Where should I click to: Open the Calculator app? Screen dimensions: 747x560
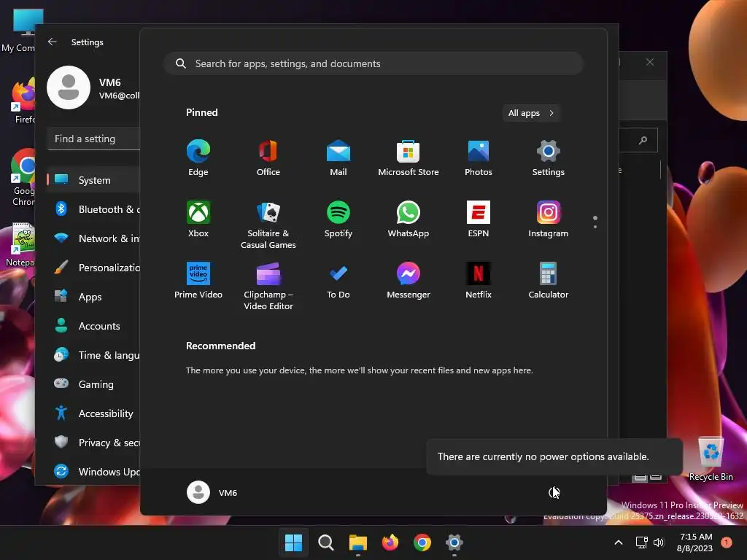tap(549, 281)
